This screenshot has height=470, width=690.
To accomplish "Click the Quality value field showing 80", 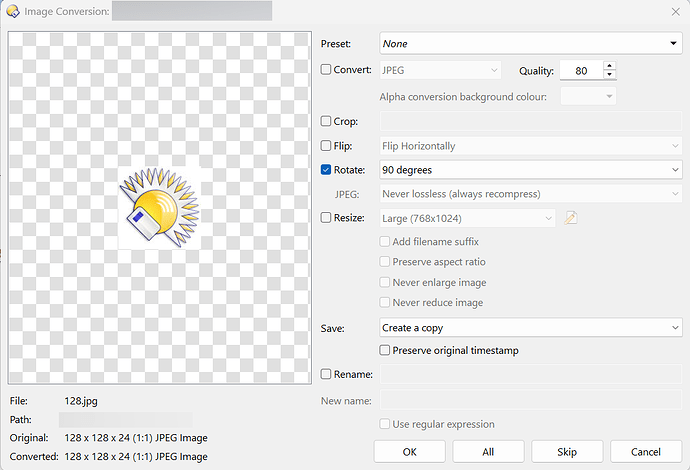I will 581,70.
